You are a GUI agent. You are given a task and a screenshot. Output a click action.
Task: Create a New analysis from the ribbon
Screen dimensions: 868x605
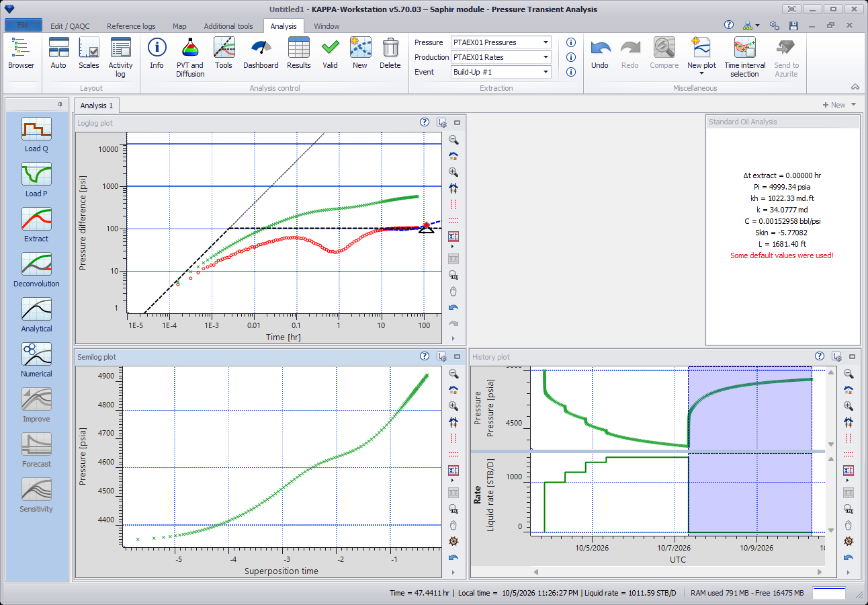(x=360, y=54)
